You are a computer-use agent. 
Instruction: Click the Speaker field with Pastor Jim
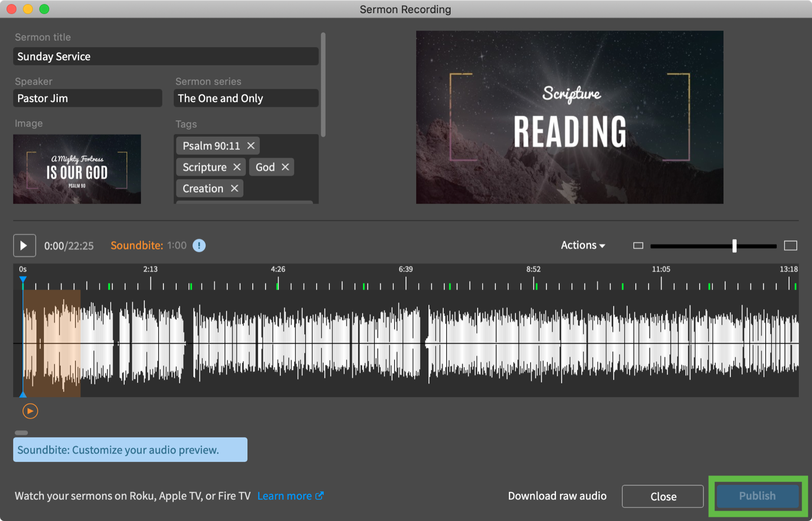(x=87, y=98)
